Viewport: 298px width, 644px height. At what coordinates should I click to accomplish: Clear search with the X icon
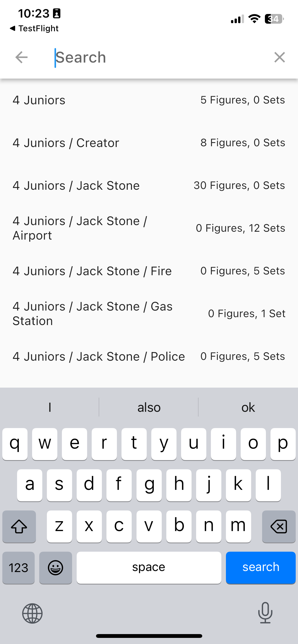tap(279, 57)
